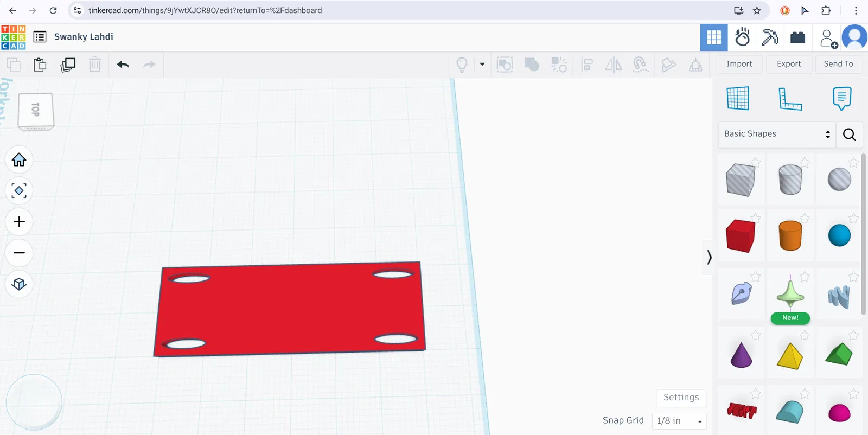
Task: Pick the Box hole shape
Action: coord(741,180)
